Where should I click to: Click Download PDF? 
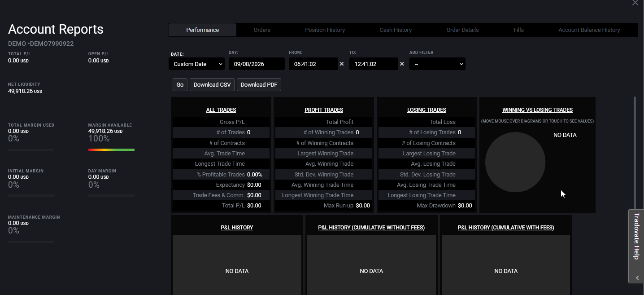[x=259, y=84]
